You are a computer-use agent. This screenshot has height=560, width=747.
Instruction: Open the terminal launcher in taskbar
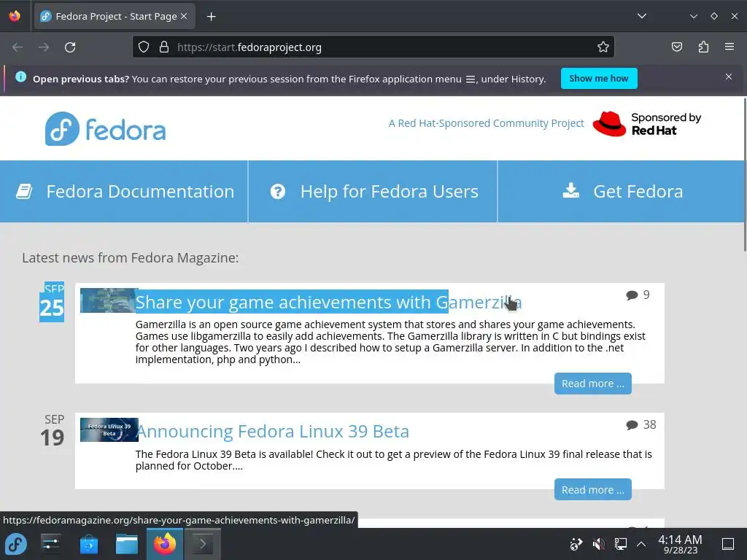pyautogui.click(x=203, y=544)
